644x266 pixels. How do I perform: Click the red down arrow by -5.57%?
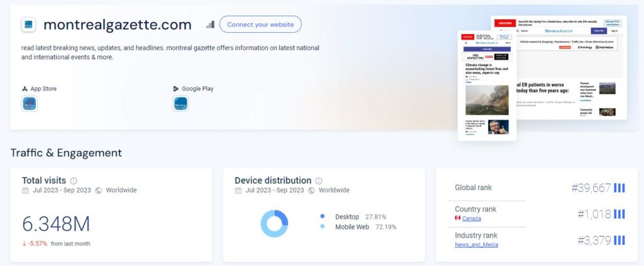[24, 243]
